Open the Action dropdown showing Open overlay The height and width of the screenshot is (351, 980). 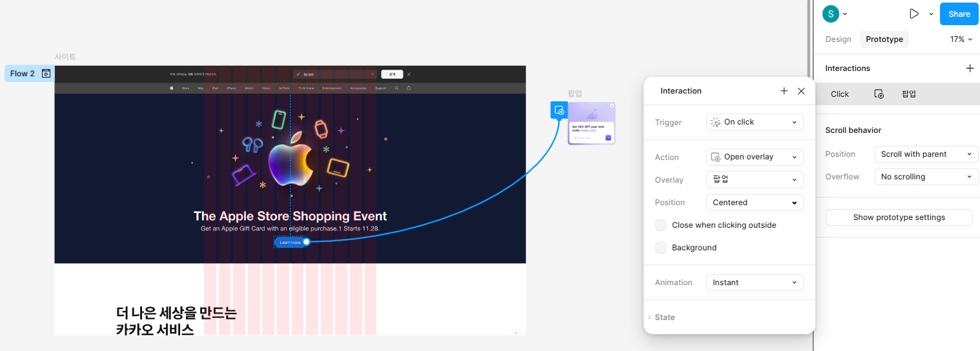(x=755, y=157)
